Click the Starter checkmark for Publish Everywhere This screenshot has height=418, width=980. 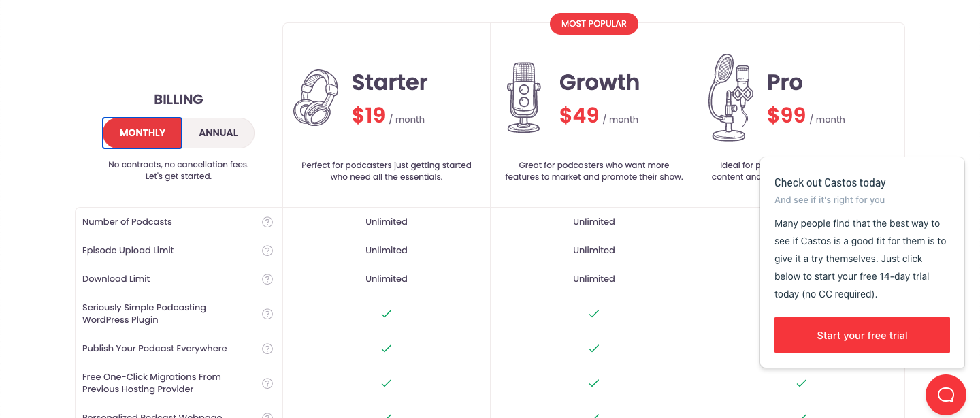(x=387, y=349)
